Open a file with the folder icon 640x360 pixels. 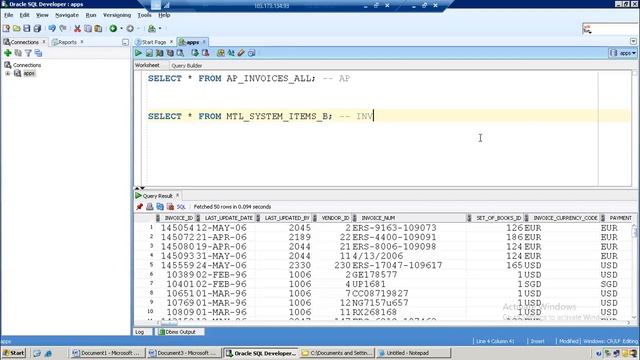(16, 29)
